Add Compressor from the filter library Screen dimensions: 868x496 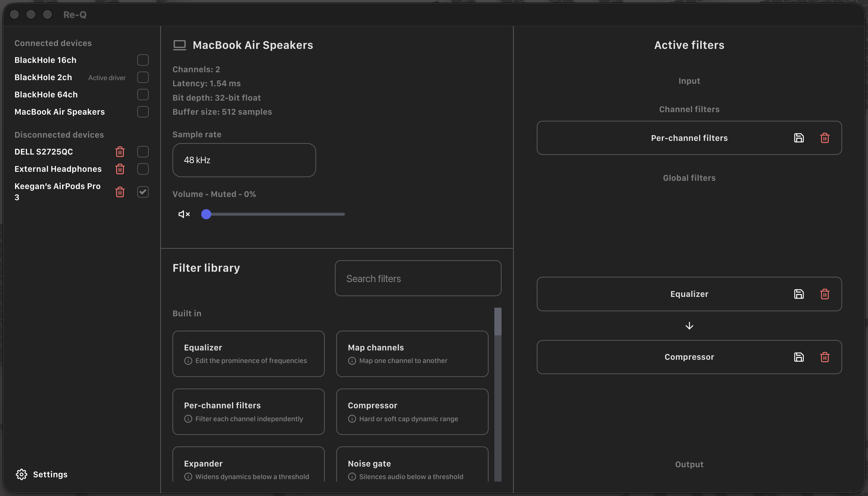(x=412, y=412)
